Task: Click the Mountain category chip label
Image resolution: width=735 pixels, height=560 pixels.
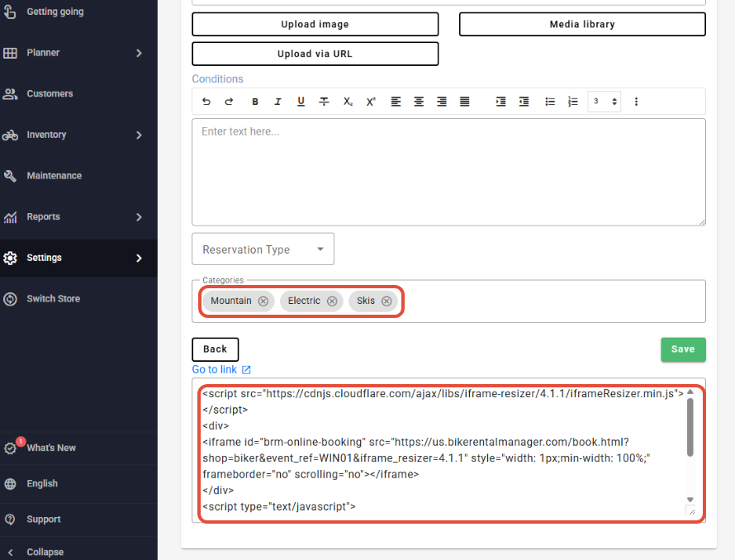Action: 231,301
